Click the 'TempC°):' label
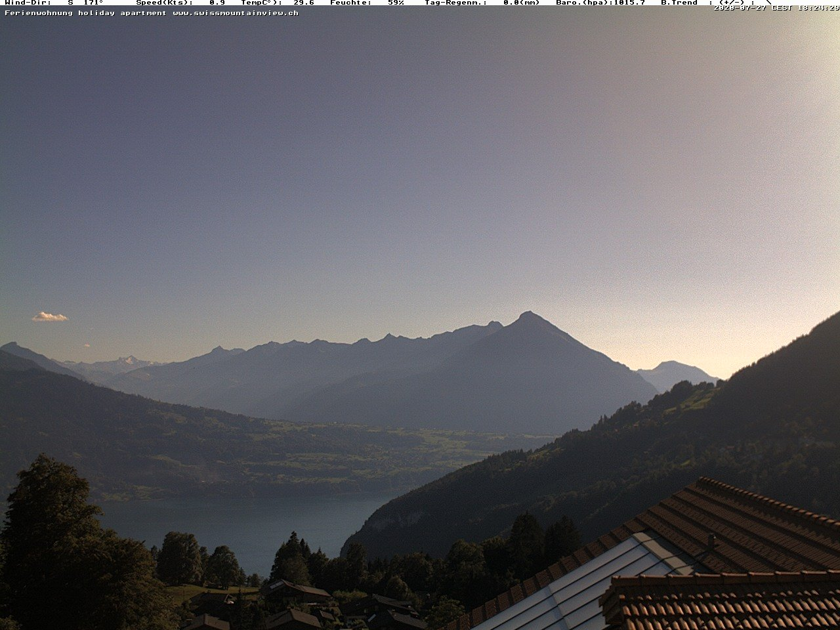Screen dimensions: 840x630 [261, 3]
